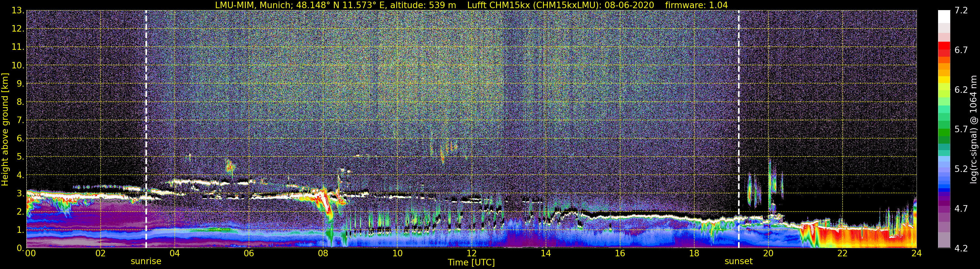Click height tick 12 on y-axis

tap(18, 29)
